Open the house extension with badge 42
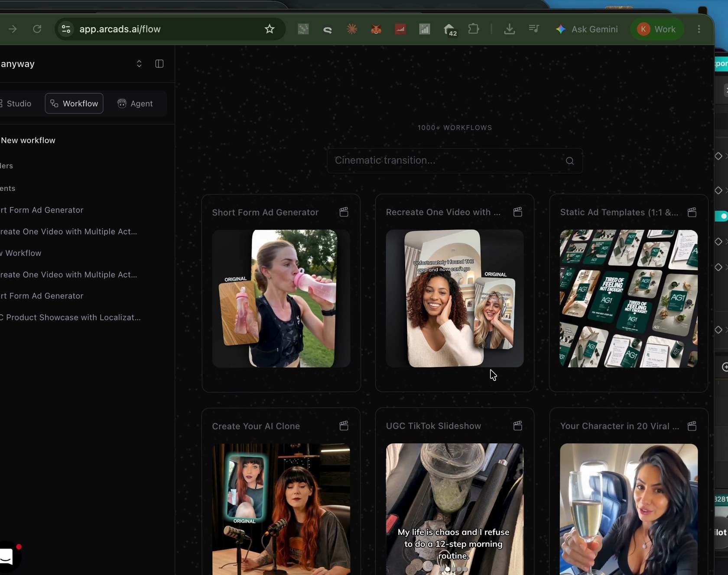728x575 pixels. (450, 29)
